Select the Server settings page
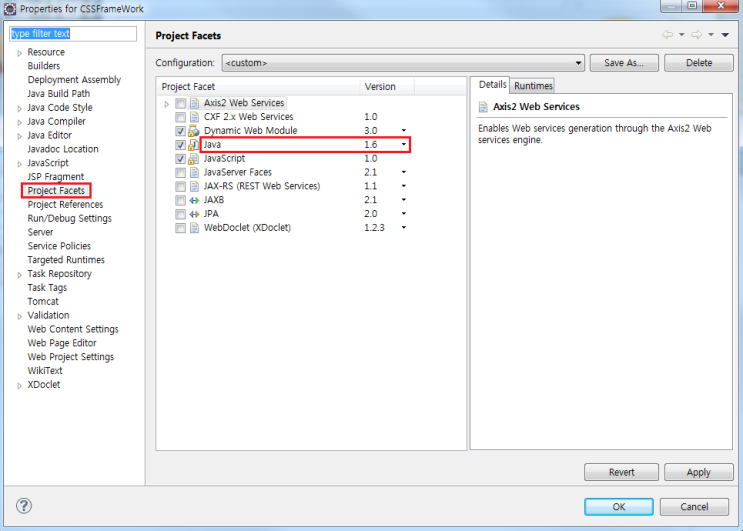743x531 pixels. pyautogui.click(x=40, y=232)
